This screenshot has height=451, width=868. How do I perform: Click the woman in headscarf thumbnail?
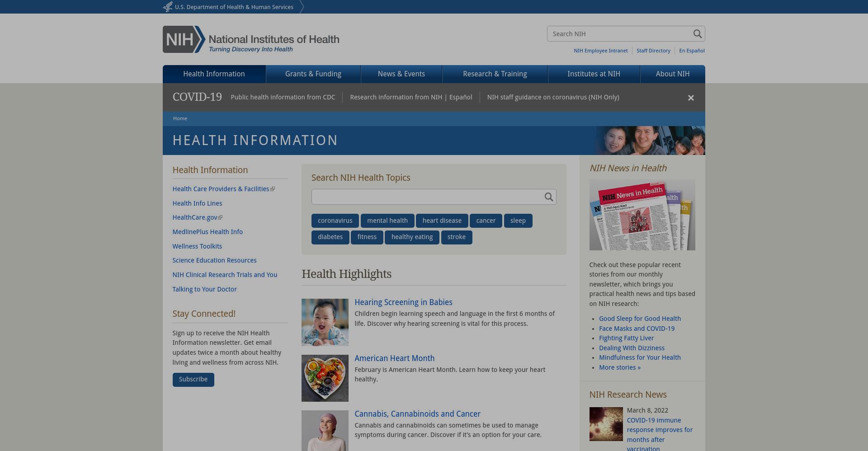click(x=325, y=431)
